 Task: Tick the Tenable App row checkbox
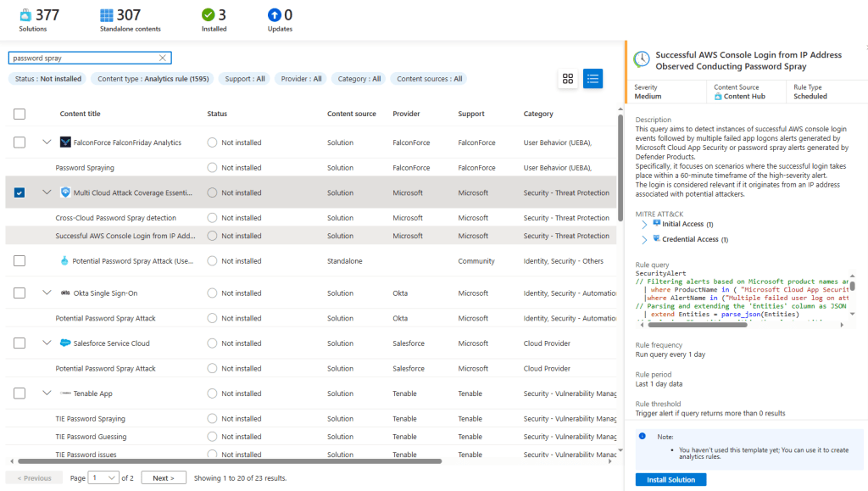(19, 393)
